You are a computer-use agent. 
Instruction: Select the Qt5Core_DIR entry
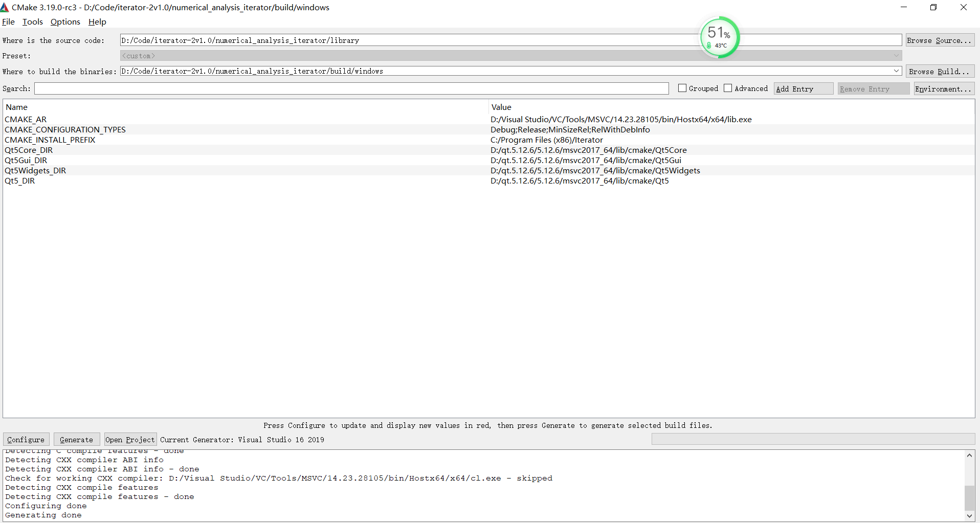[29, 150]
